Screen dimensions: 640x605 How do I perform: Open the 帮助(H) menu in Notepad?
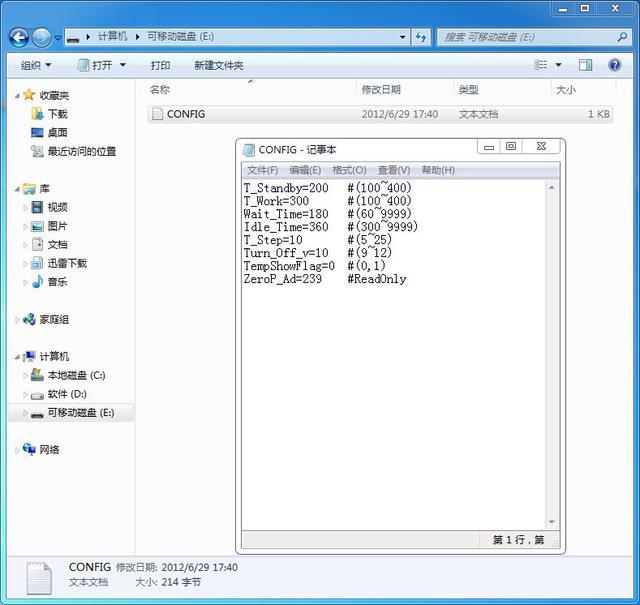438,170
